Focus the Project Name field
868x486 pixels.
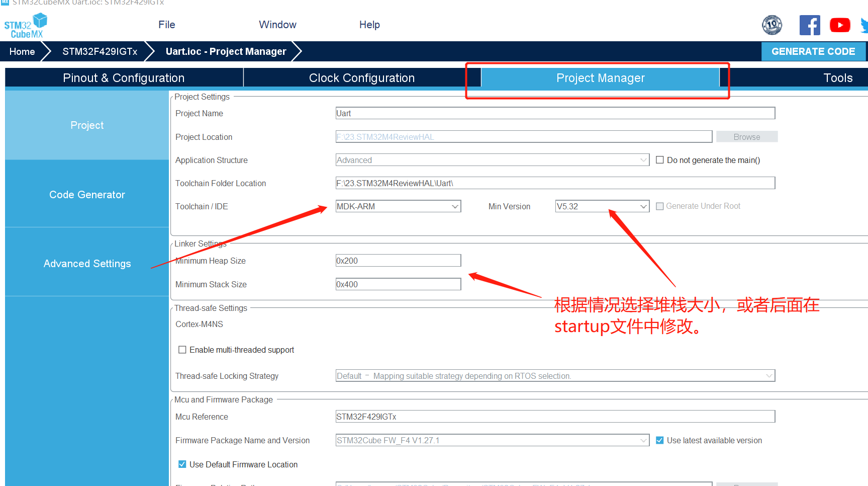pos(555,113)
